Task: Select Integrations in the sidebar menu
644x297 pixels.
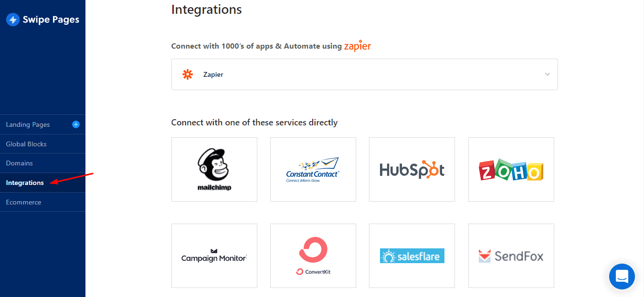Action: (25, 183)
